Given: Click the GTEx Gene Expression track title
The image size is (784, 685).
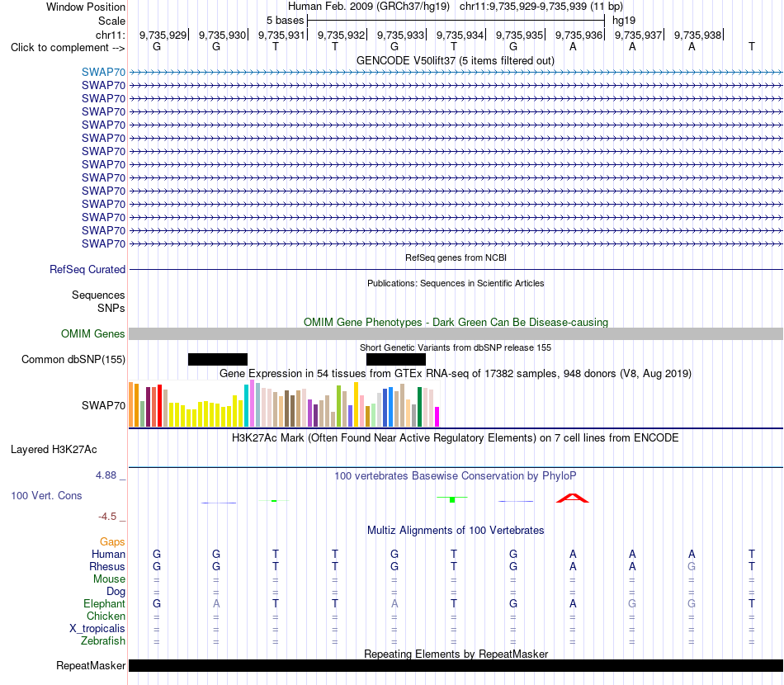Looking at the screenshot, I should click(x=456, y=374).
